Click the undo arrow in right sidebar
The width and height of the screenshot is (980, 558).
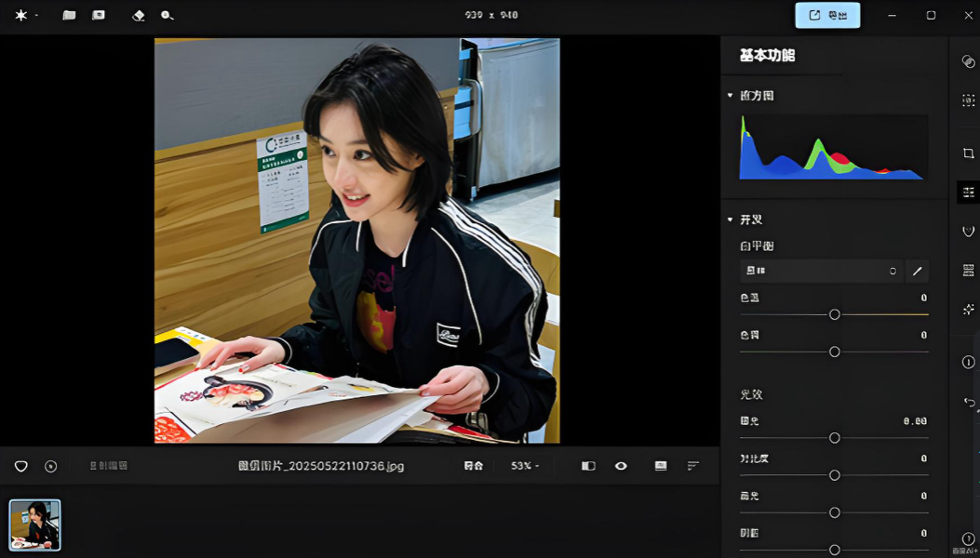[x=968, y=402]
